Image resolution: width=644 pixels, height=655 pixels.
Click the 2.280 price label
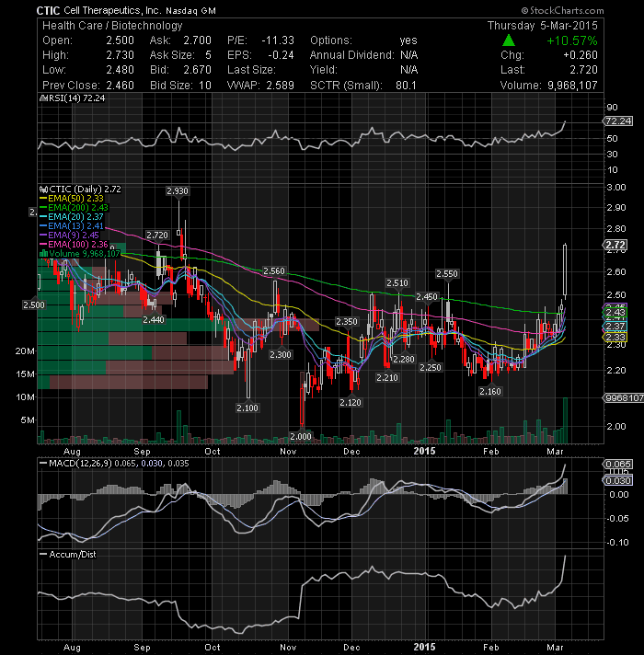click(404, 359)
